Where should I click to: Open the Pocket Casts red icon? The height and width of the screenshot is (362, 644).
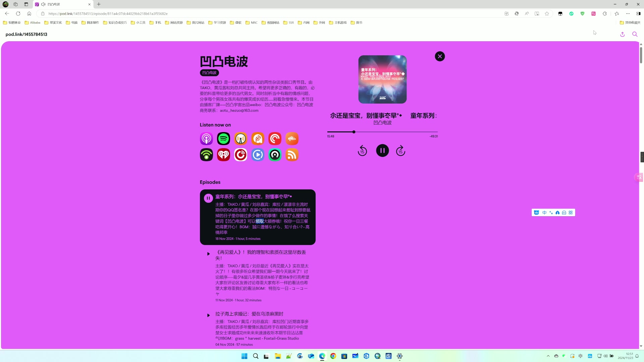(x=275, y=138)
